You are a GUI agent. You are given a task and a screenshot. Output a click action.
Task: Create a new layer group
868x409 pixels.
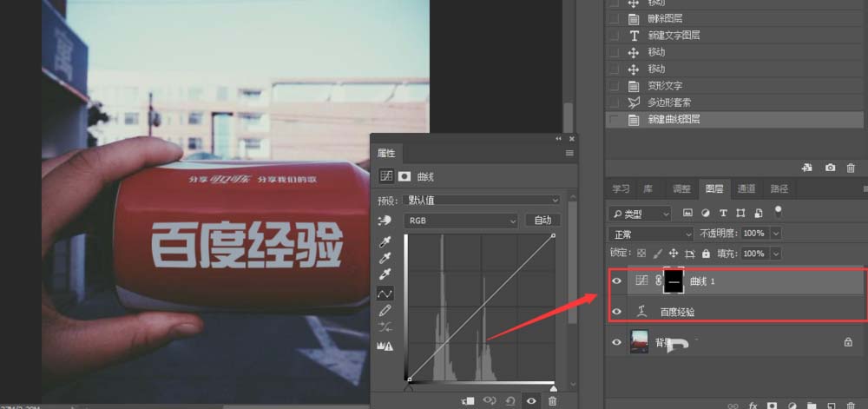click(812, 406)
